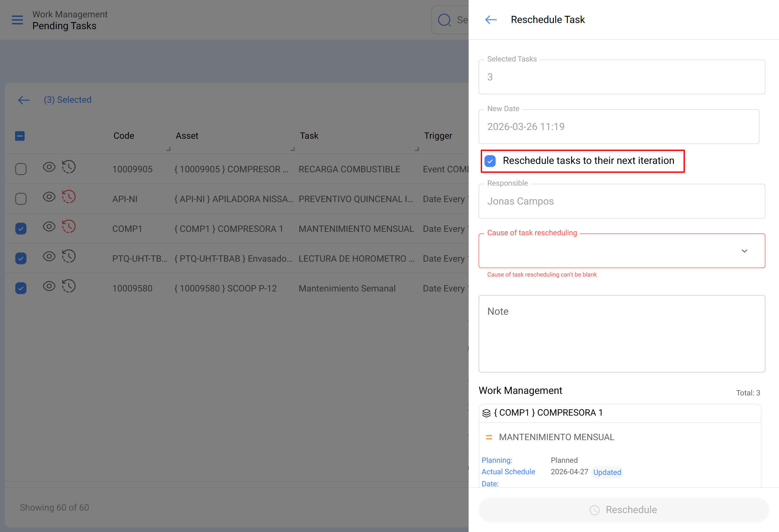This screenshot has width=779, height=532.
Task: Uncheck Reschedule tasks to their next iteration
Action: click(490, 161)
